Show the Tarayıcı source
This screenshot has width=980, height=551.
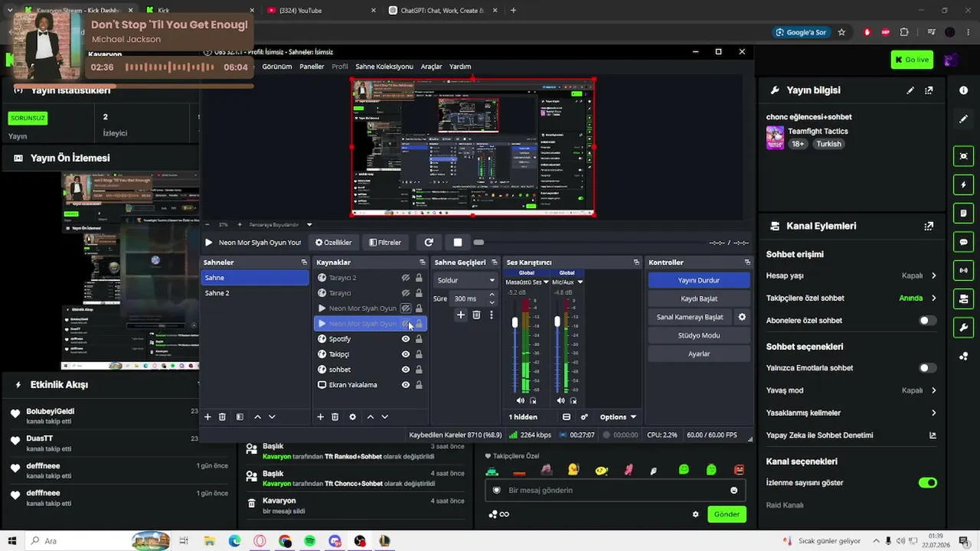[406, 293]
